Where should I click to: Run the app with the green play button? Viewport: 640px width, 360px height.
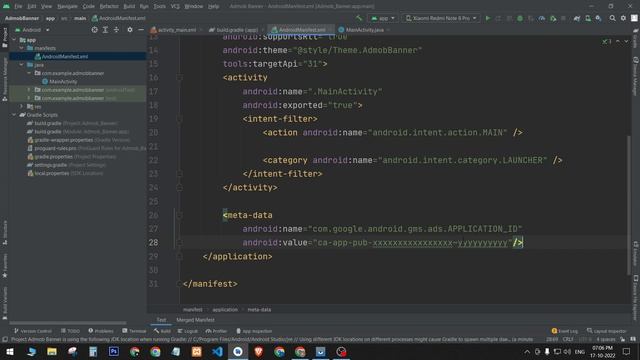tap(488, 18)
